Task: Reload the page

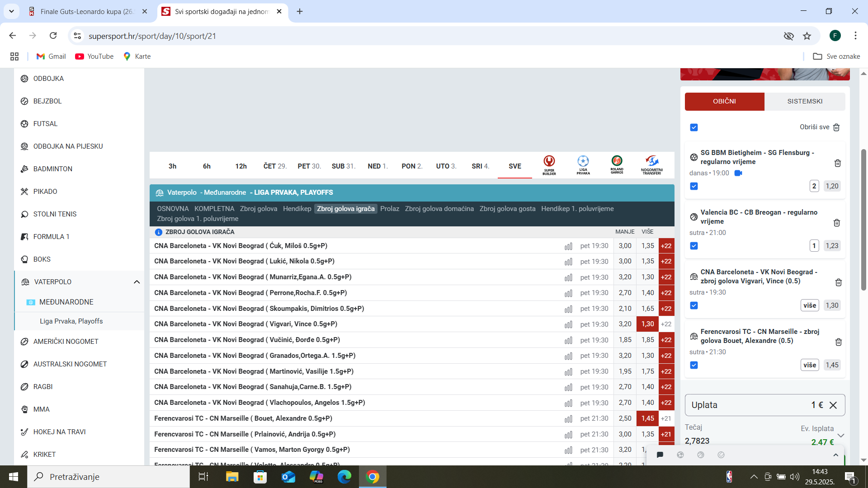Action: coord(53,36)
